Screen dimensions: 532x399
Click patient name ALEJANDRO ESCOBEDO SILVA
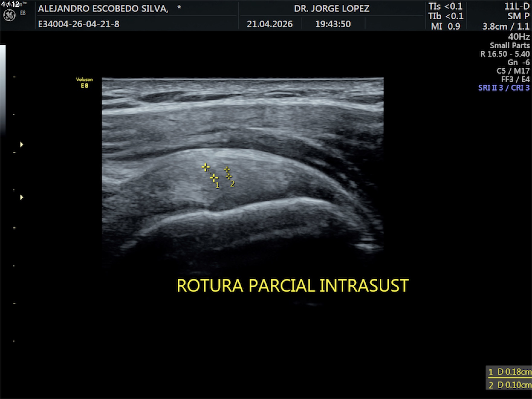tap(103, 9)
